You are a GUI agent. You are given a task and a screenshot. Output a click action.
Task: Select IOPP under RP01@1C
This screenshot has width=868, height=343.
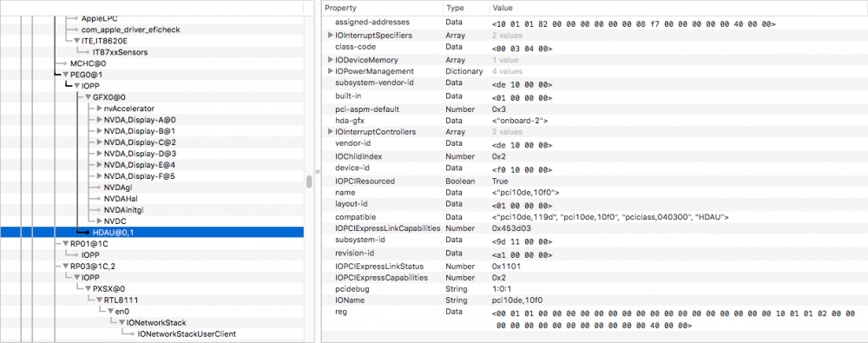click(x=90, y=255)
